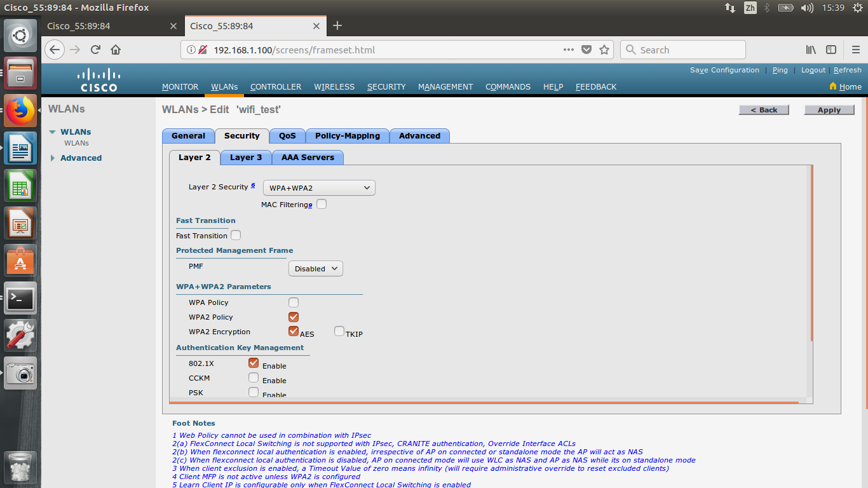Show the Firefox sidebars
Viewport: 868px width, 488px height.
point(831,50)
